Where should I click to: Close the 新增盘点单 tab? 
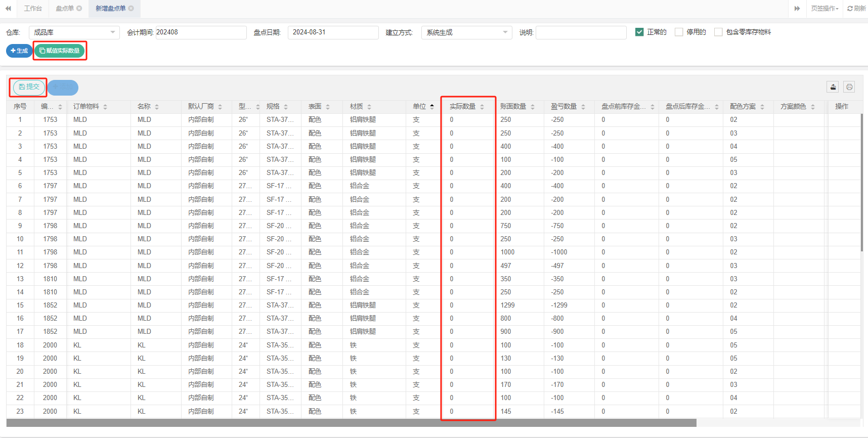coord(132,9)
